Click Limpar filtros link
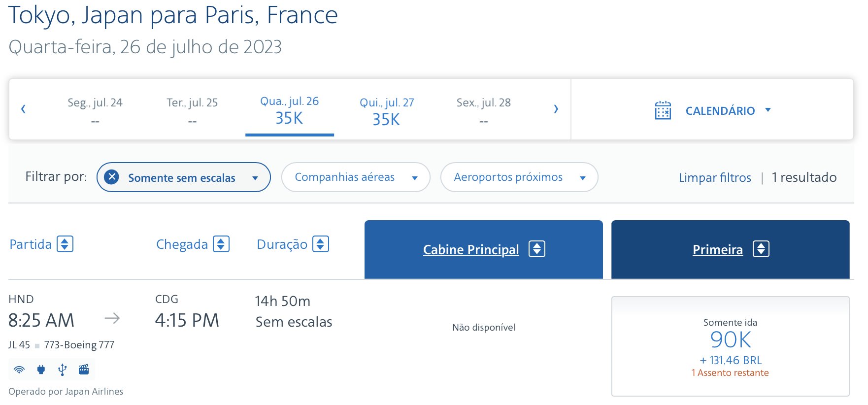Screen dimensions: 868x405 pos(715,177)
